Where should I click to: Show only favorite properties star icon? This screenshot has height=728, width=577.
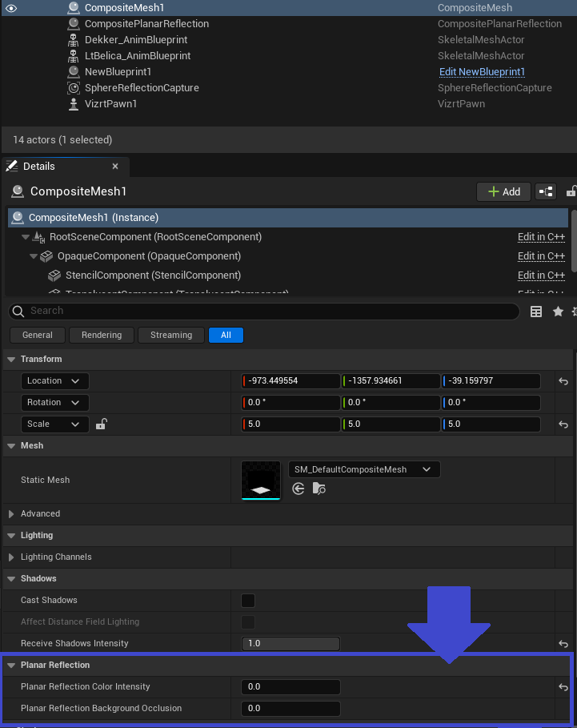558,312
